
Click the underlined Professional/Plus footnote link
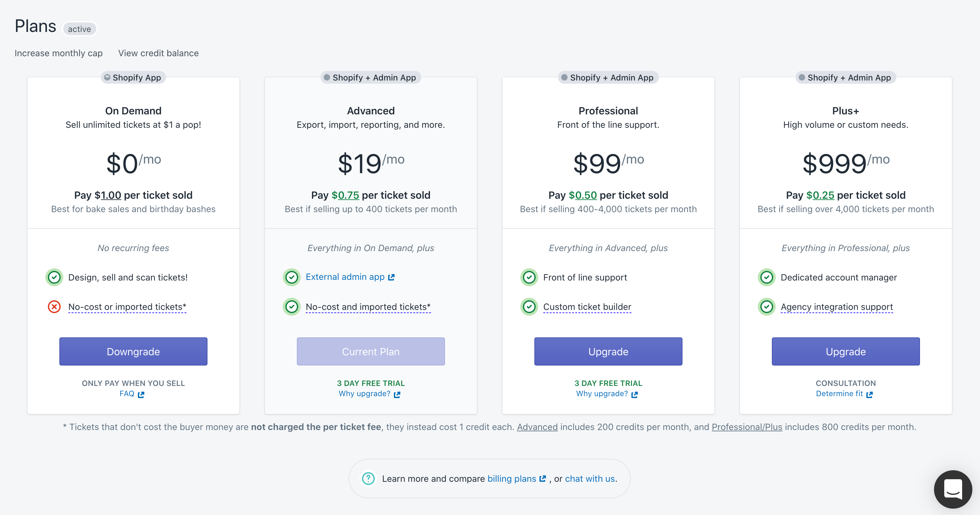pyautogui.click(x=747, y=427)
